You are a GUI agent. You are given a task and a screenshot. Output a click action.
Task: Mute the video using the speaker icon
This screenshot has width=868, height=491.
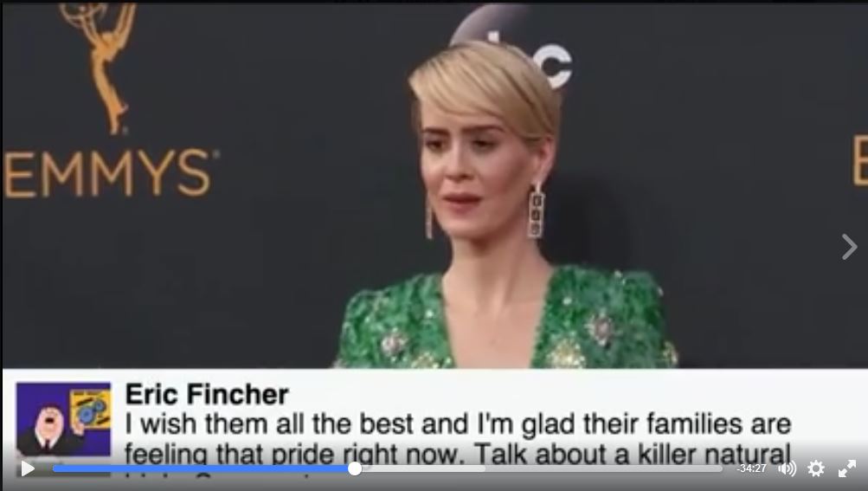point(787,468)
